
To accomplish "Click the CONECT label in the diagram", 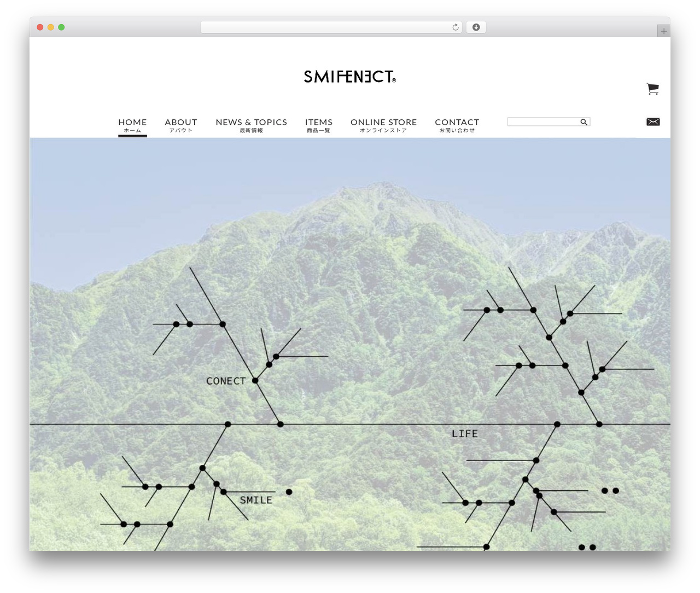I will (226, 381).
